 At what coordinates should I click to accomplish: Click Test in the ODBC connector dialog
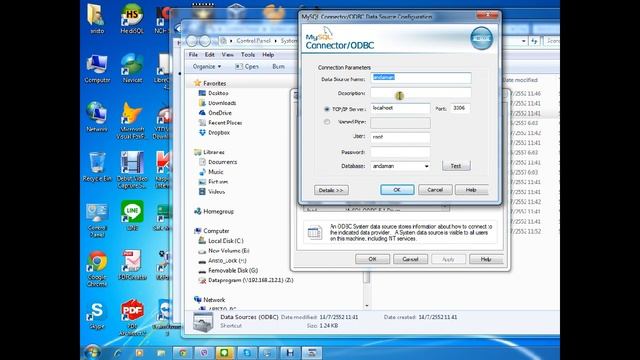(456, 166)
